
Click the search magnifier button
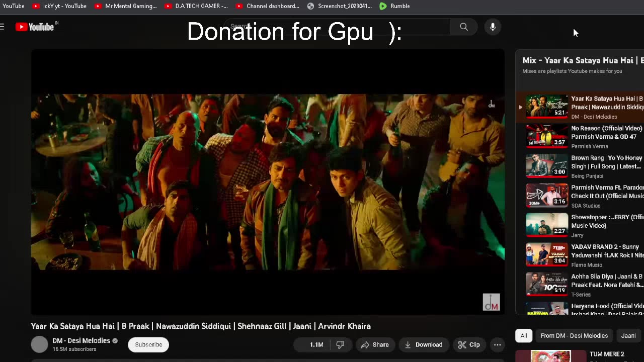click(x=464, y=27)
